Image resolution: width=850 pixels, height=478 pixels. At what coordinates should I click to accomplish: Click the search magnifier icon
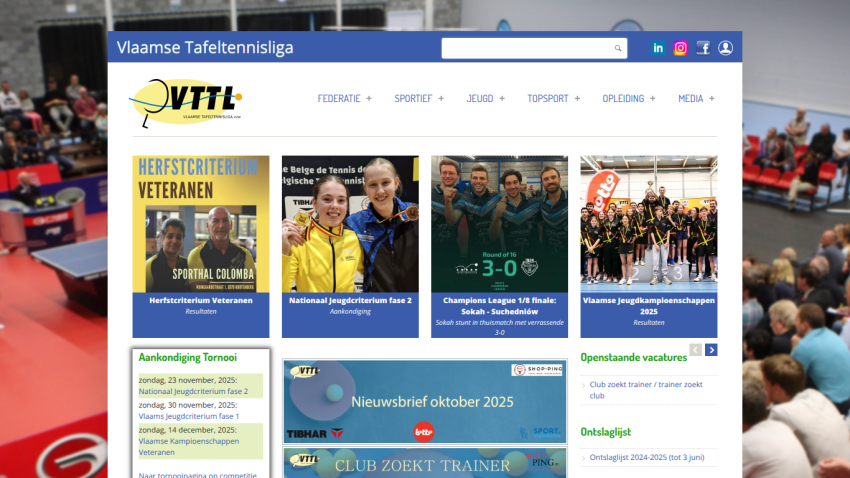coord(618,48)
